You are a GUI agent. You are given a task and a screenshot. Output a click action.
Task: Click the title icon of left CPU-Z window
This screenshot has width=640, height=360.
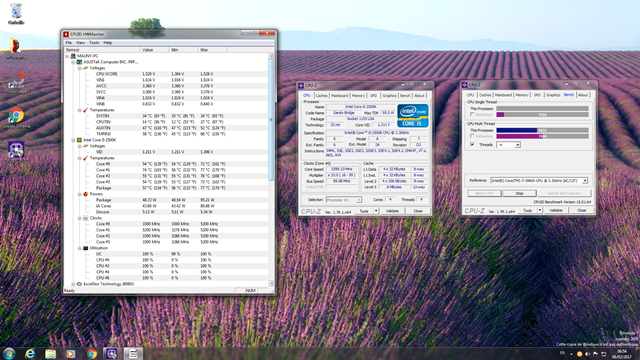pyautogui.click(x=301, y=86)
